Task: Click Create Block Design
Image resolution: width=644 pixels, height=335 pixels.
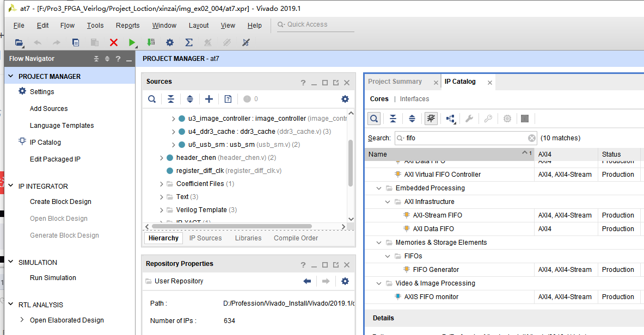Action: point(60,202)
